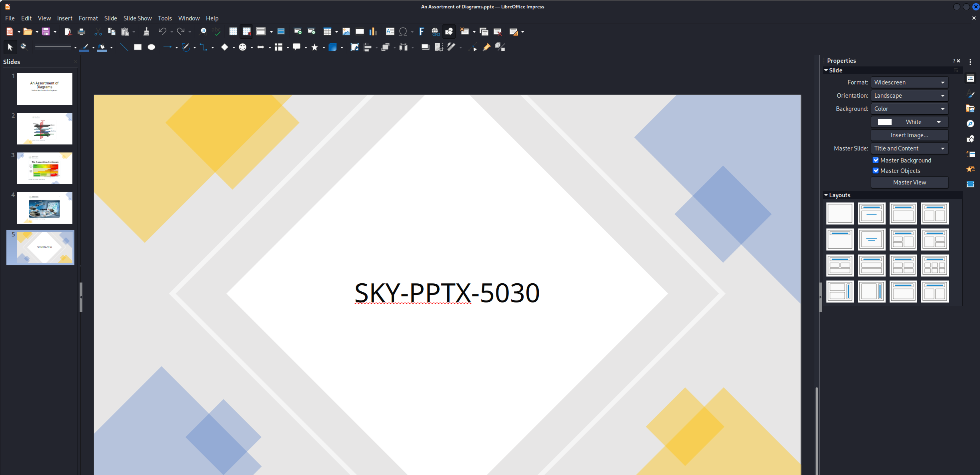
Task: Click the Insert Image toolbar icon
Action: [x=346, y=32]
